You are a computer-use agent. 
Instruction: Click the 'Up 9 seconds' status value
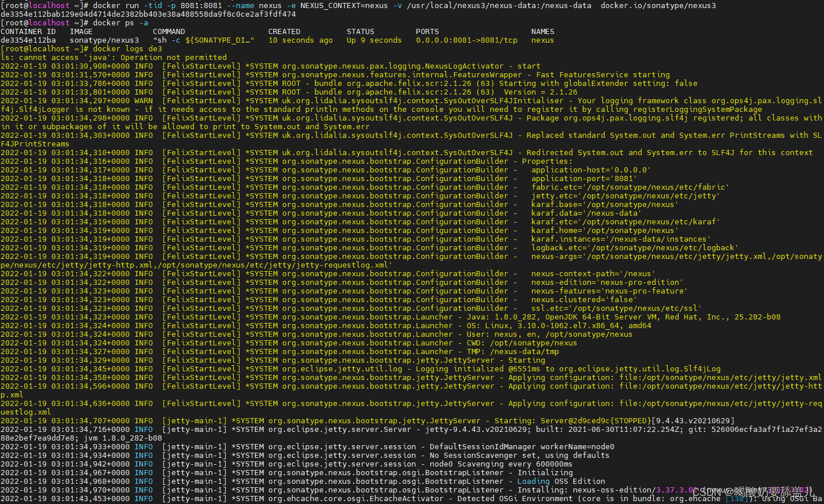[374, 40]
